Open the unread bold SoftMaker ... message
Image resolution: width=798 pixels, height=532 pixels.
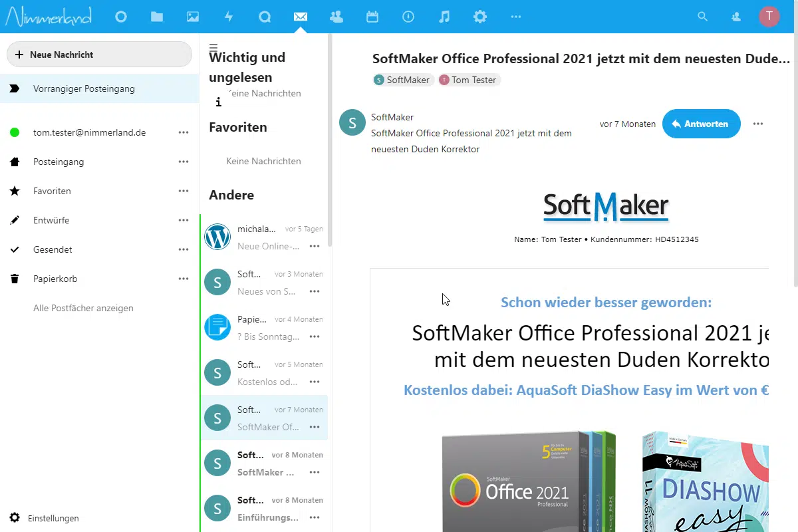264,463
